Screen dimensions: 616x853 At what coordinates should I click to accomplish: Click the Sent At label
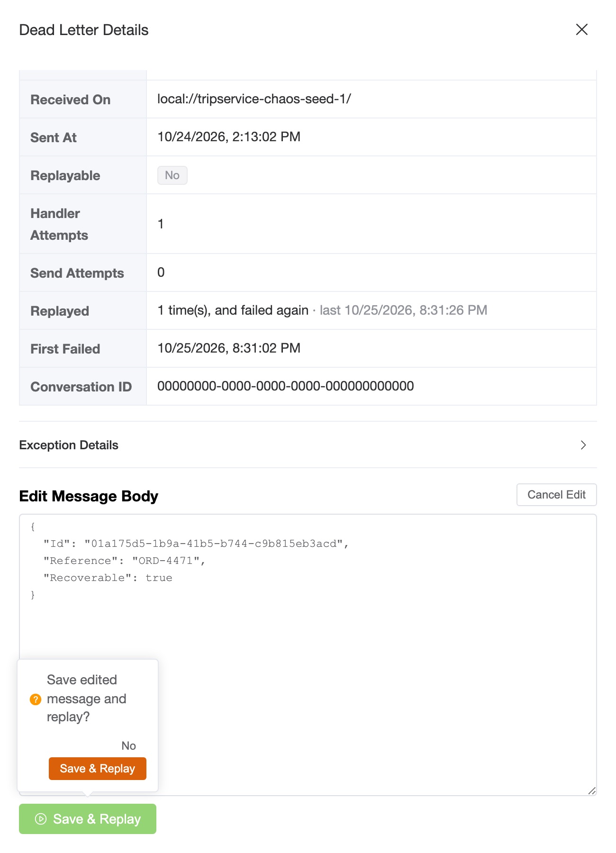pyautogui.click(x=54, y=137)
